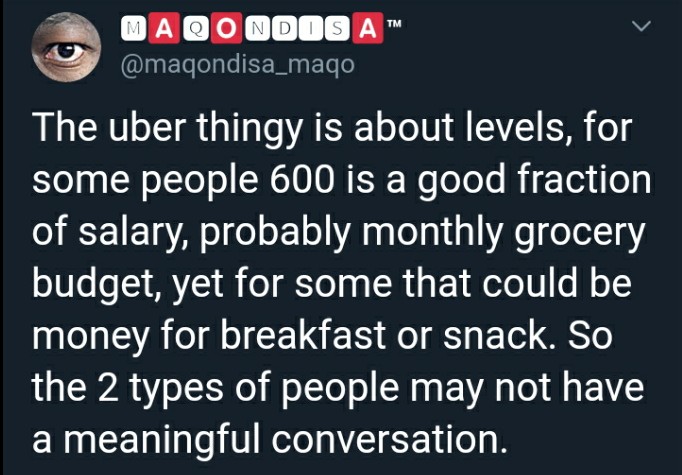Click the white I letter tile
682x475 pixels.
click(311, 29)
